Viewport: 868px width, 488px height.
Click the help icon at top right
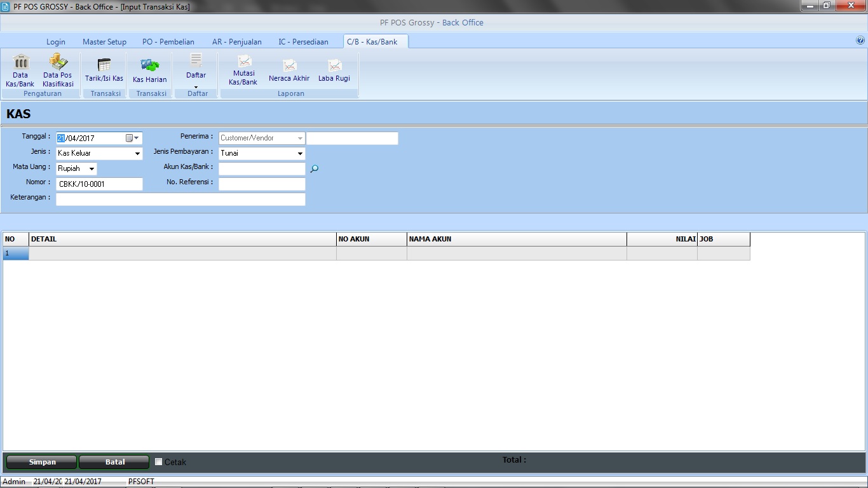860,40
